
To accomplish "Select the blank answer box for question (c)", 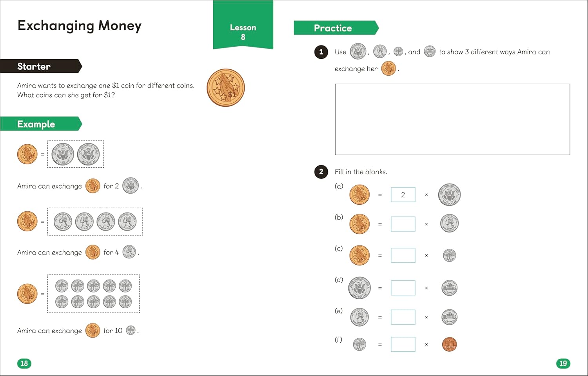I will click(x=403, y=255).
